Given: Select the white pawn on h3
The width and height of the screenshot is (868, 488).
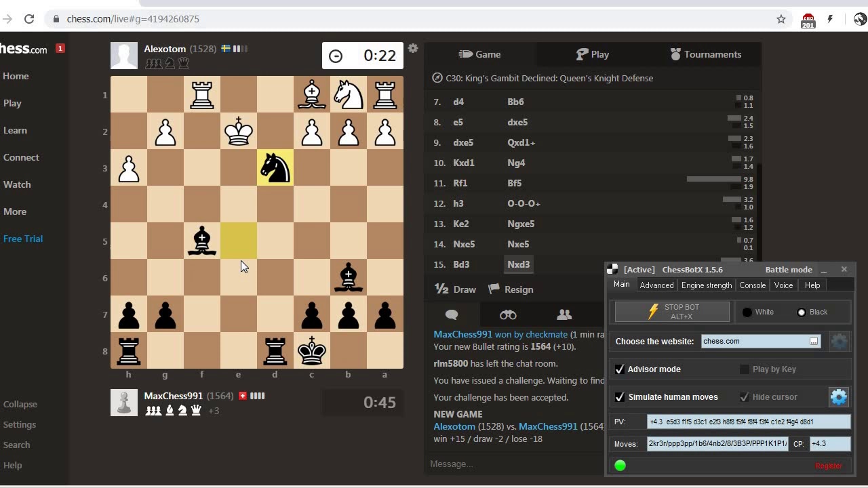Looking at the screenshot, I should tap(129, 168).
